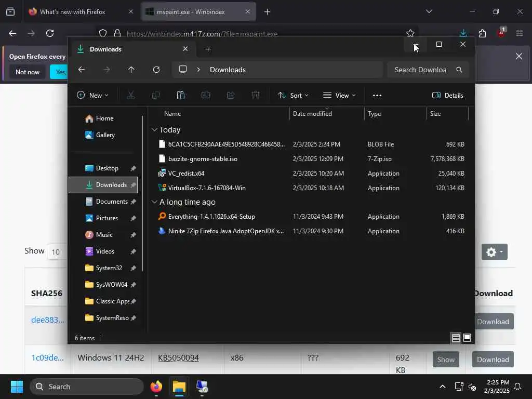Image resolution: width=532 pixels, height=399 pixels.
Task: Click the Show button in KB5050094 row
Action: (445, 360)
